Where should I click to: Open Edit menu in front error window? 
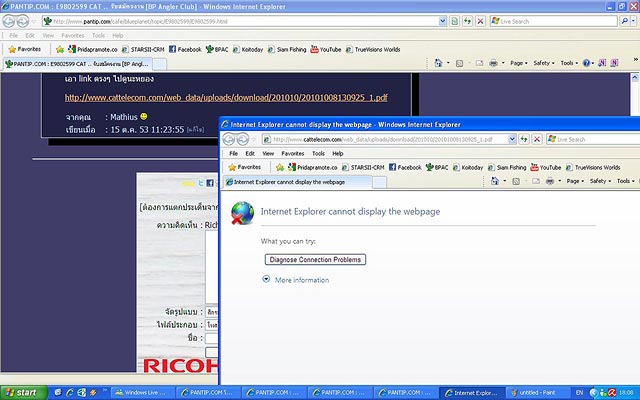[x=250, y=153]
